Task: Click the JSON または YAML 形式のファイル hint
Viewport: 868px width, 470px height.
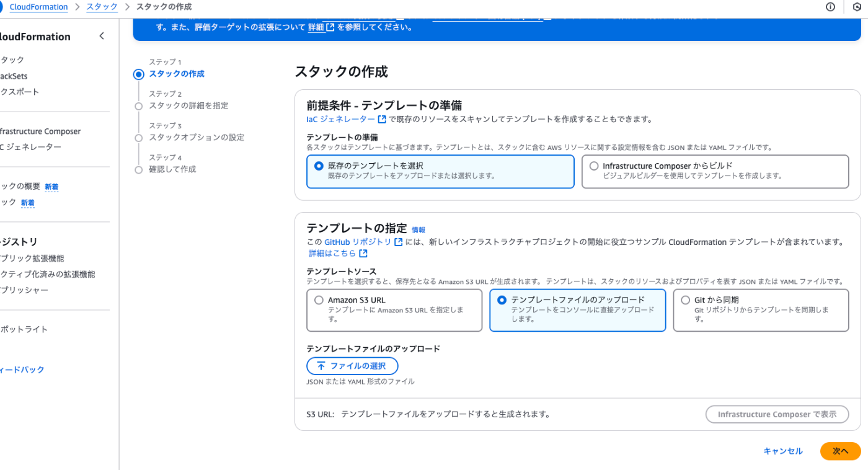Action: tap(360, 381)
